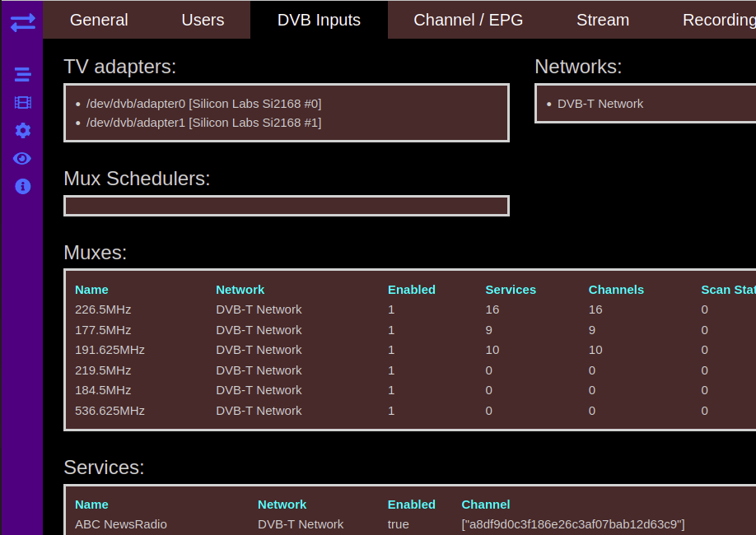Switch to the Users tab
756x535 pixels.
(203, 20)
